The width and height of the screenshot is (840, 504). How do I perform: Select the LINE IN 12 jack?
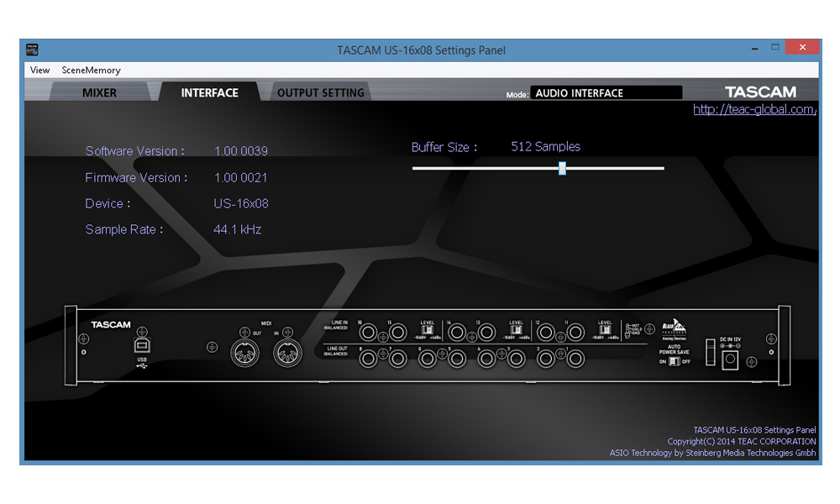pos(546,333)
